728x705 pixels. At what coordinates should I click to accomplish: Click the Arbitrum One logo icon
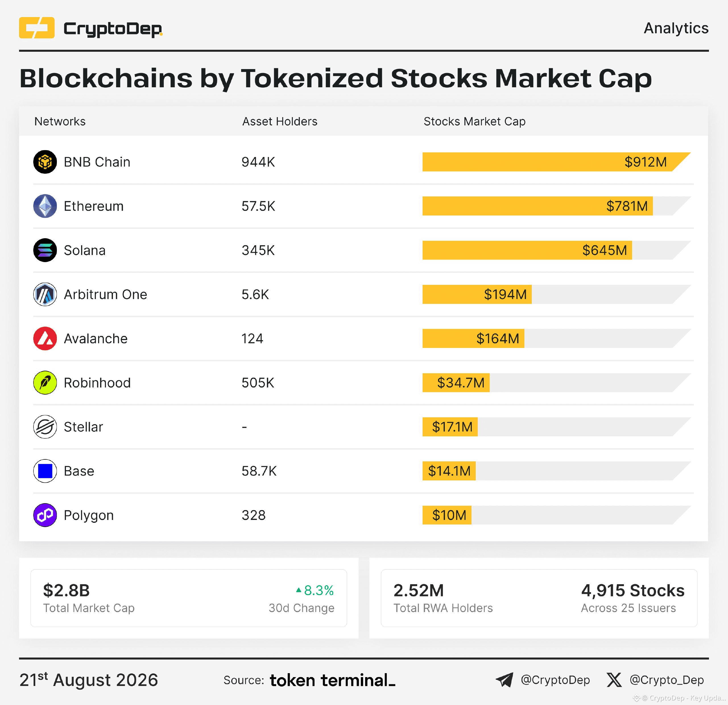click(x=45, y=295)
